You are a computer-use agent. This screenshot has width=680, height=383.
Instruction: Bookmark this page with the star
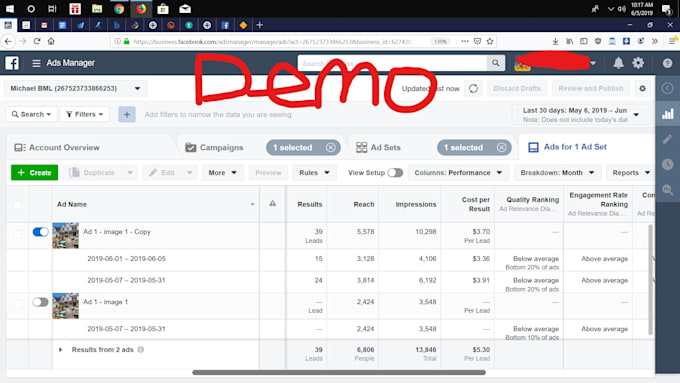(x=490, y=41)
